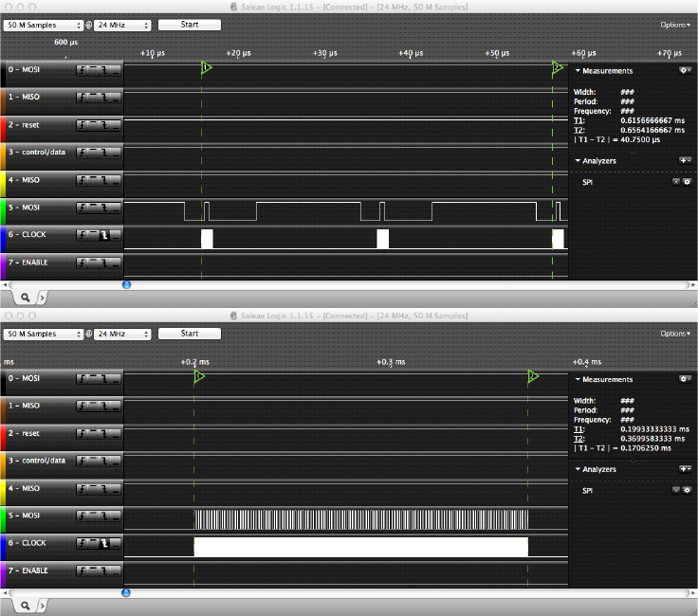This screenshot has width=698, height=616.
Task: Set rising edge trigger on 0 - MOSI, top window
Action: [83, 70]
